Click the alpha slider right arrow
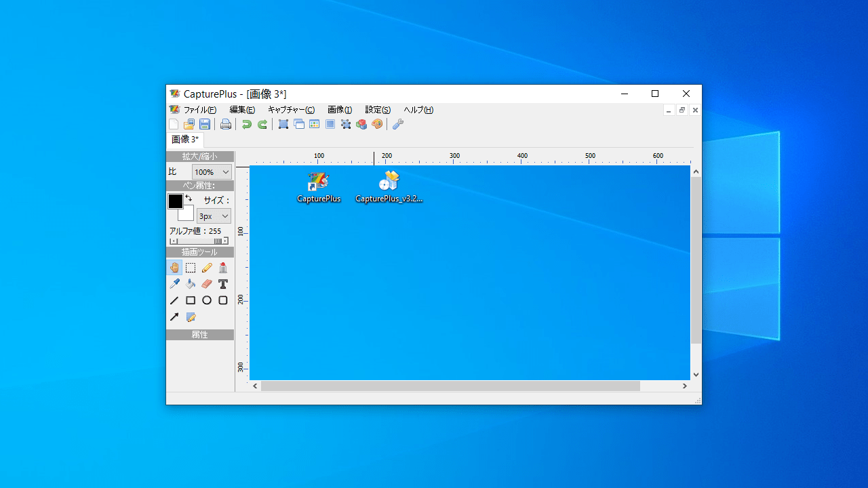This screenshot has width=868, height=488. pos(225,241)
